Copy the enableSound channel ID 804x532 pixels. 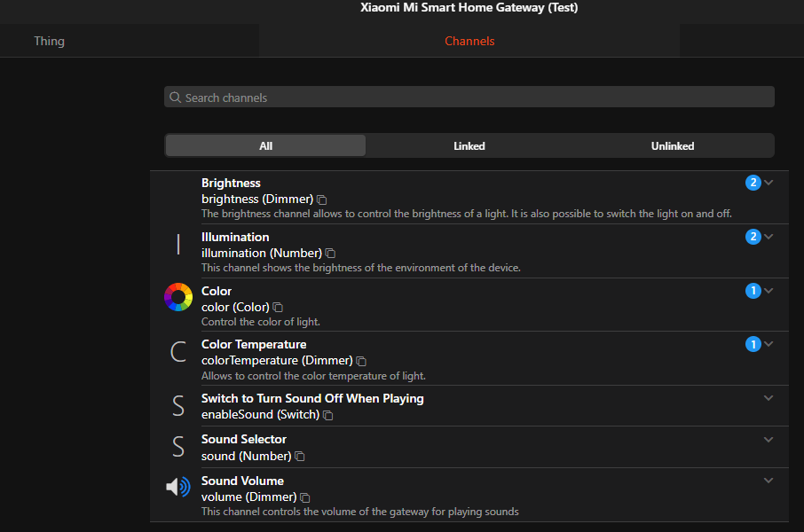(328, 415)
